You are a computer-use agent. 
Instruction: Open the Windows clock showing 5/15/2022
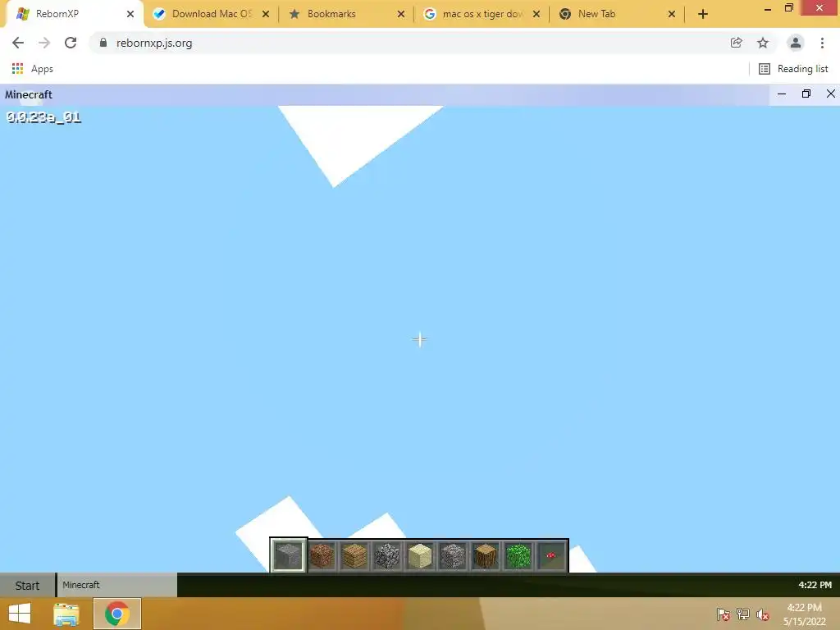tap(804, 614)
